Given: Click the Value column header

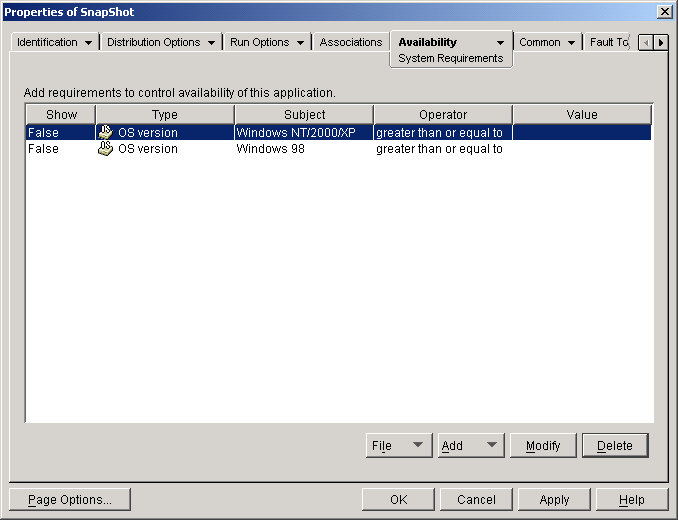Looking at the screenshot, I should coord(582,115).
